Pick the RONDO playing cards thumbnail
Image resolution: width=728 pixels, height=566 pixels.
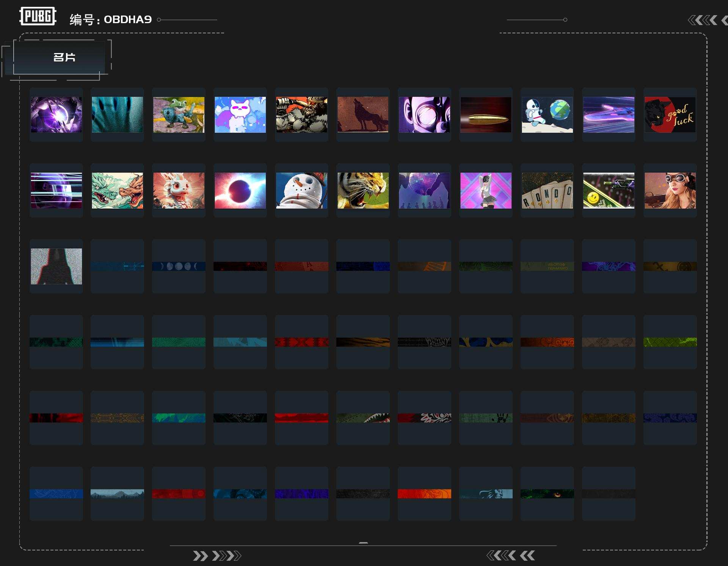(547, 190)
